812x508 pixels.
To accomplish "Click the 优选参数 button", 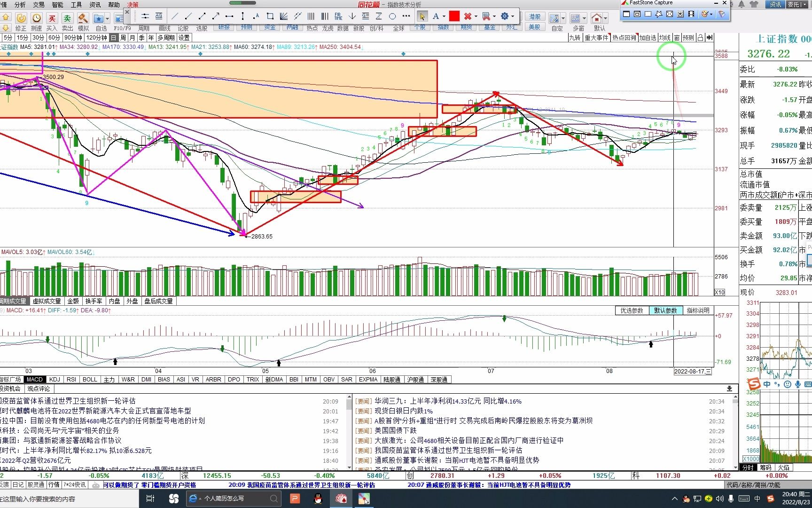I will [x=632, y=310].
